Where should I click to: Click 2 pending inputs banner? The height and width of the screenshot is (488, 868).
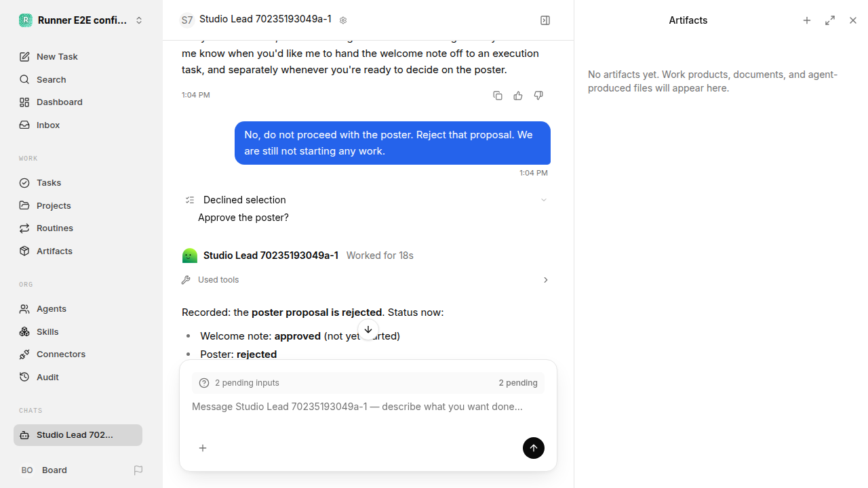click(368, 383)
